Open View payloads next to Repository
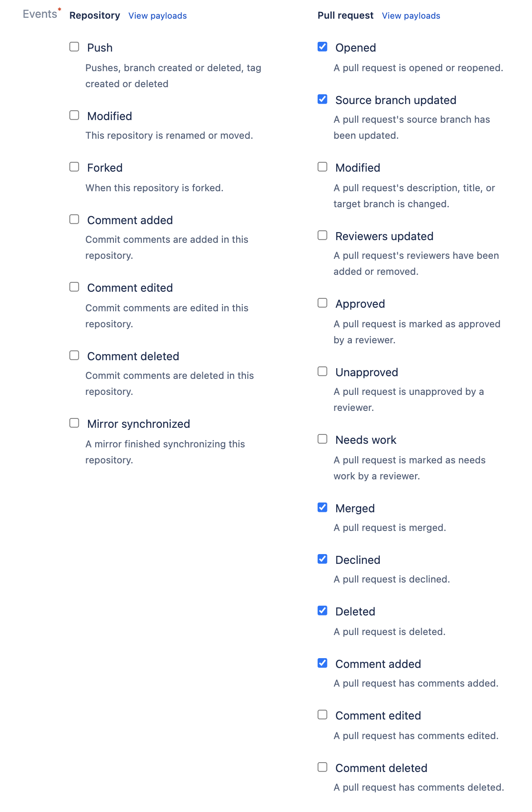 157,16
